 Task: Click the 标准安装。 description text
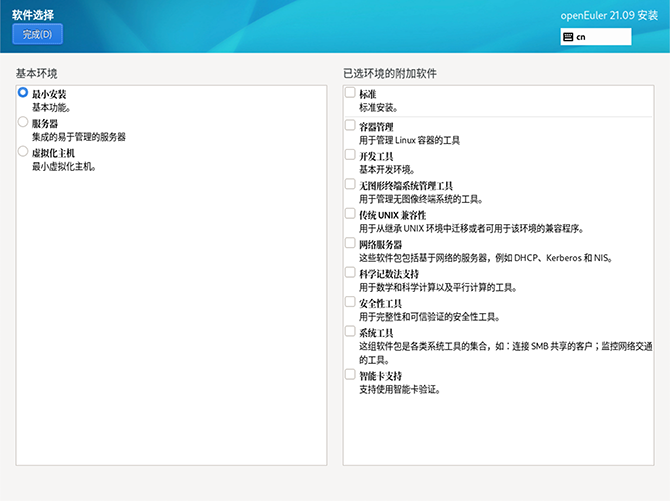pos(379,108)
